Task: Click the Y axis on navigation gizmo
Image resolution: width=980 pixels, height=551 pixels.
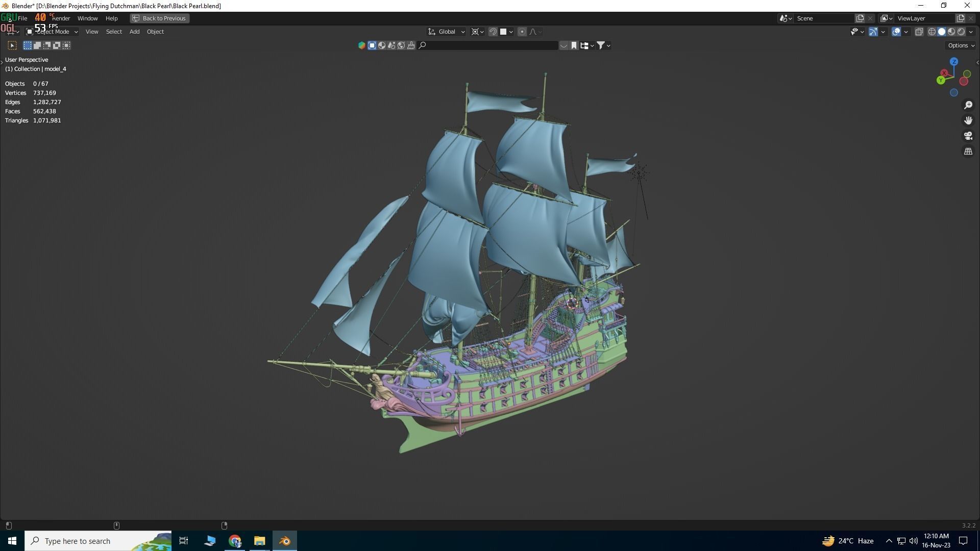Action: click(x=941, y=80)
